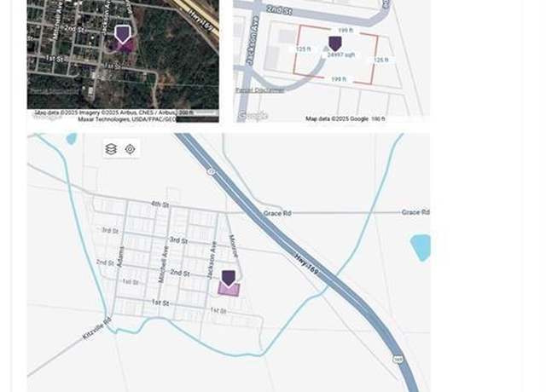Click the Mitchell Ave label on street map
This screenshot has height=392, width=546.
(x=163, y=264)
